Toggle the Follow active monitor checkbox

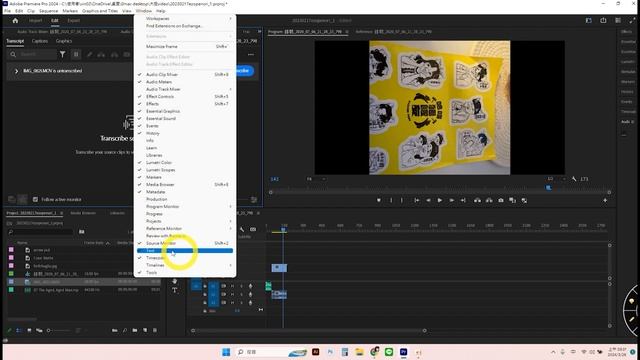(35, 199)
